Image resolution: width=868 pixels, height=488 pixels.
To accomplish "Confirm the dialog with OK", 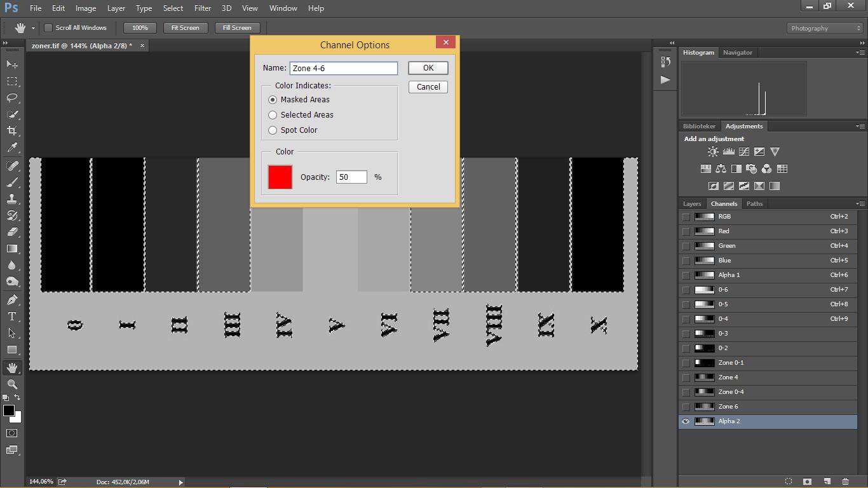I will [x=428, y=68].
